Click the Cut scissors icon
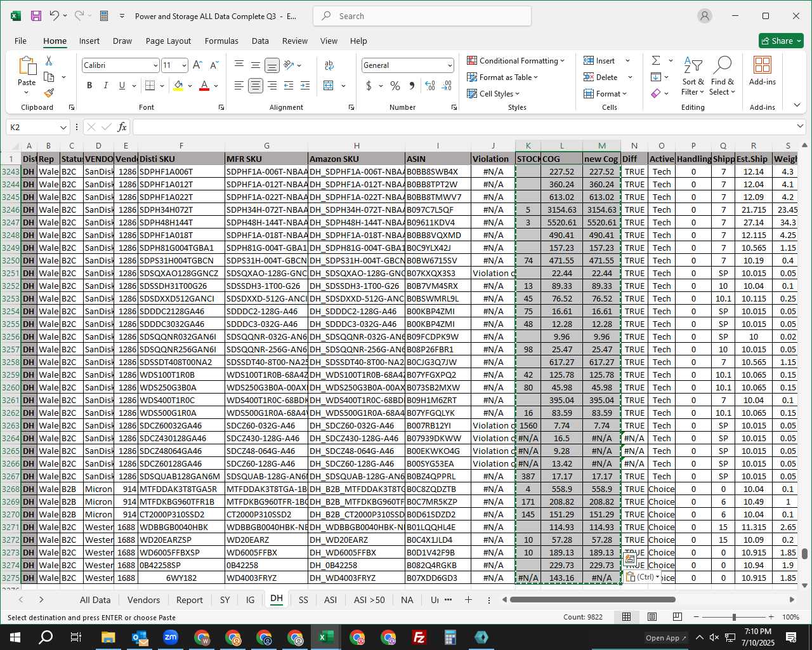Viewport: 812px width, 650px height. coord(49,61)
